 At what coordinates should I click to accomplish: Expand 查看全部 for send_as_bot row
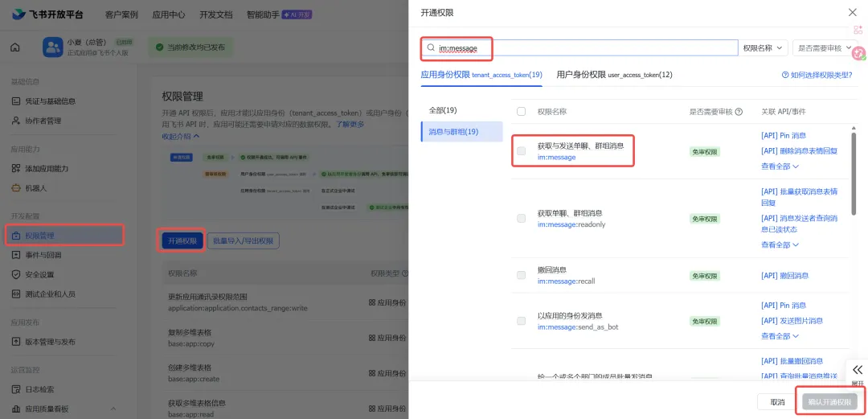[x=780, y=336]
